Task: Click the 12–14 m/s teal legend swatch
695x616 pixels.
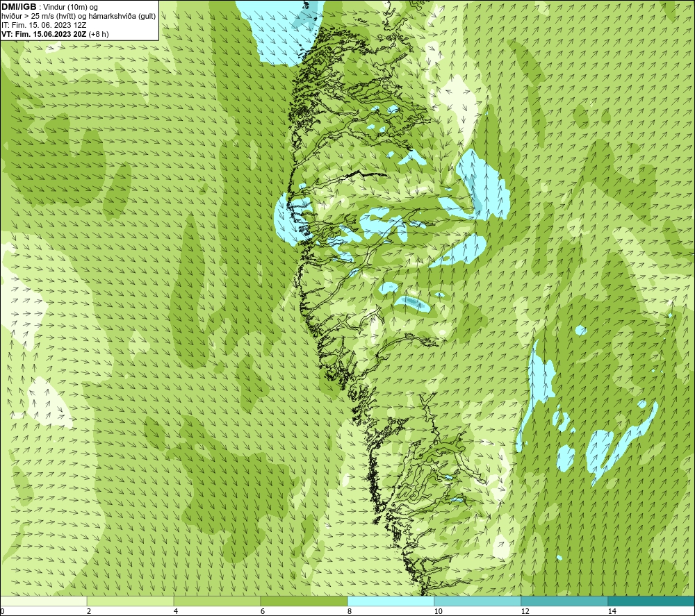Action: 564,601
